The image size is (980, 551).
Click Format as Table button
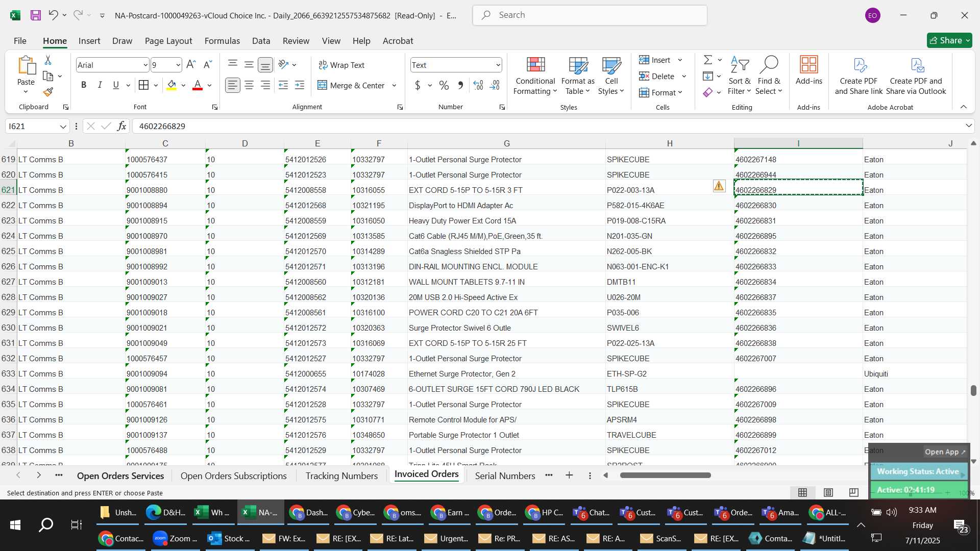click(578, 76)
